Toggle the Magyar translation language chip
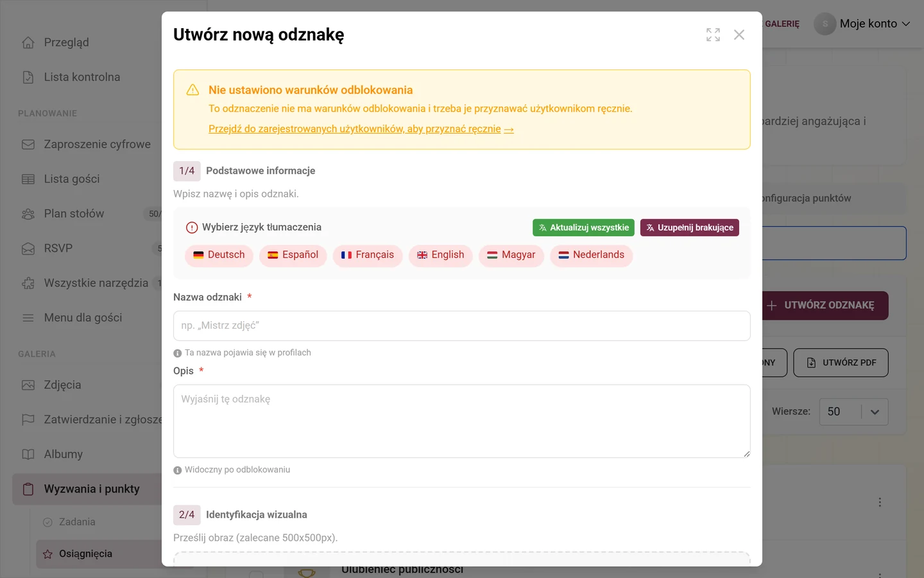924x578 pixels. [x=511, y=255]
